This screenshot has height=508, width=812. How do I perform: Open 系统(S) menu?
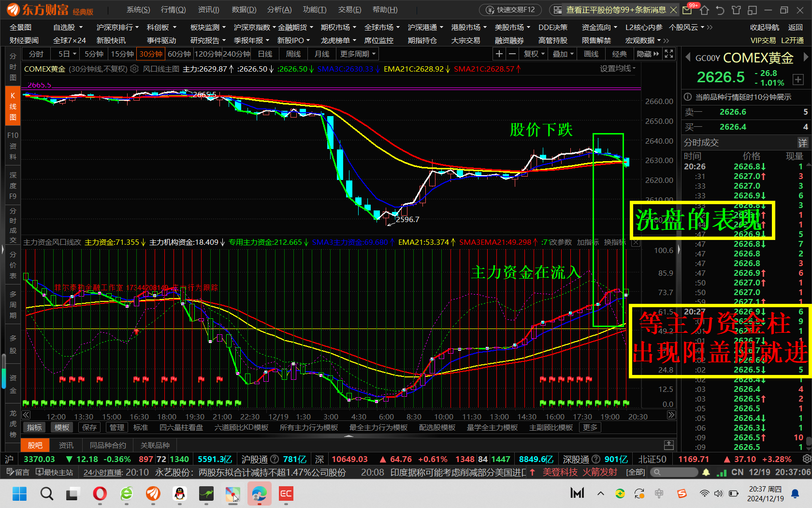pos(138,10)
